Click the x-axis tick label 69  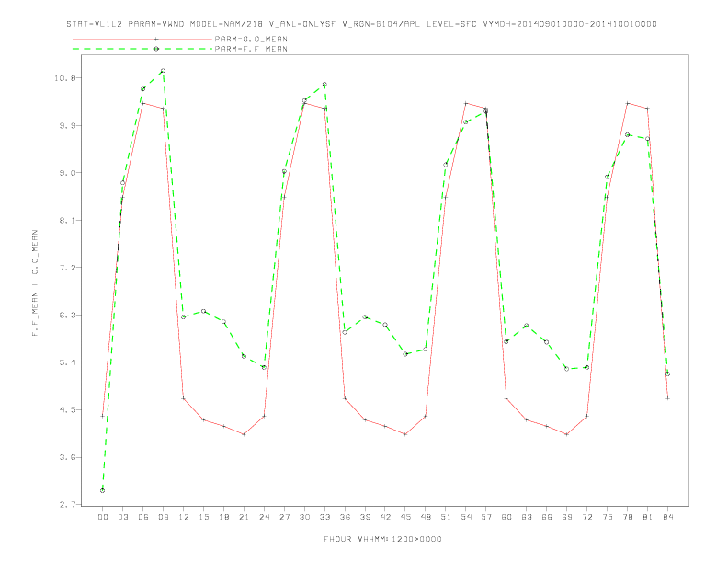pos(567,517)
